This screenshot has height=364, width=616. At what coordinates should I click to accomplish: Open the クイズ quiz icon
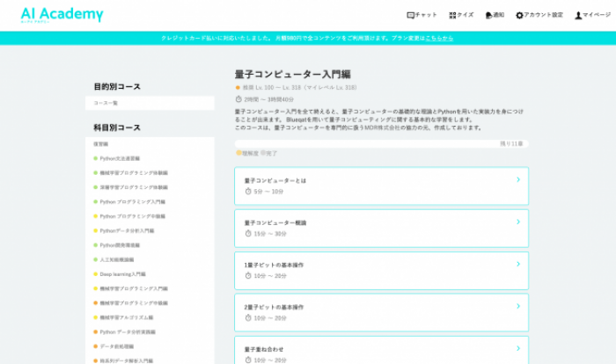452,15
